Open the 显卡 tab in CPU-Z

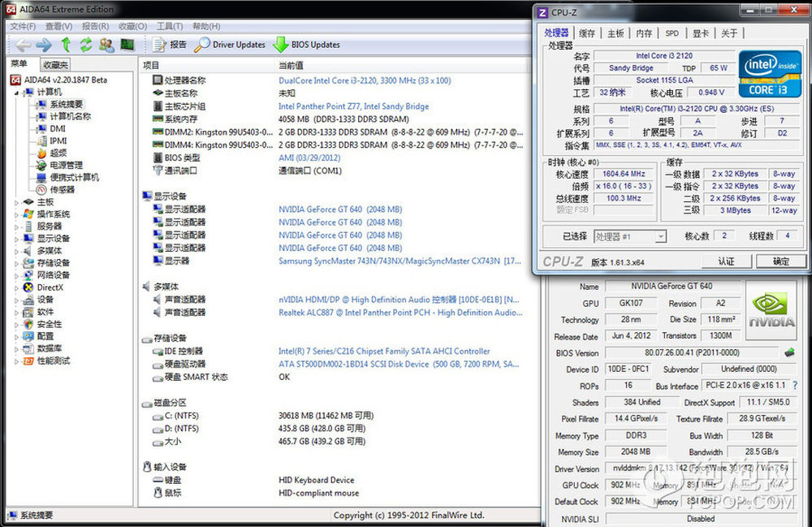click(x=701, y=33)
